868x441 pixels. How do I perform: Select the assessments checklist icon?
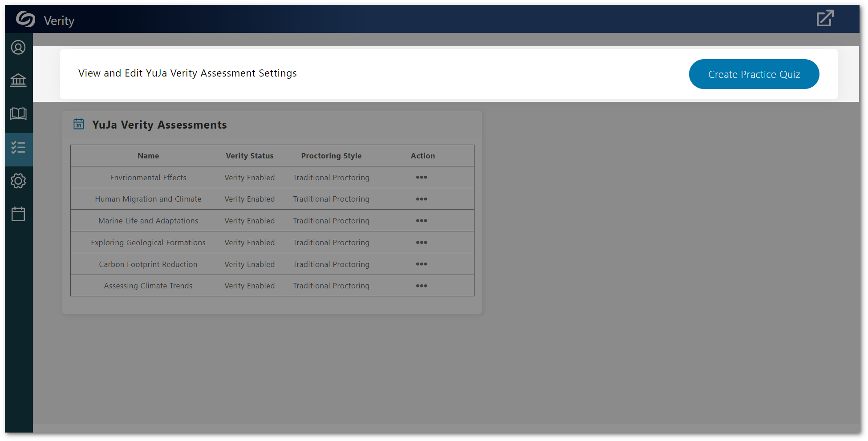(x=18, y=148)
